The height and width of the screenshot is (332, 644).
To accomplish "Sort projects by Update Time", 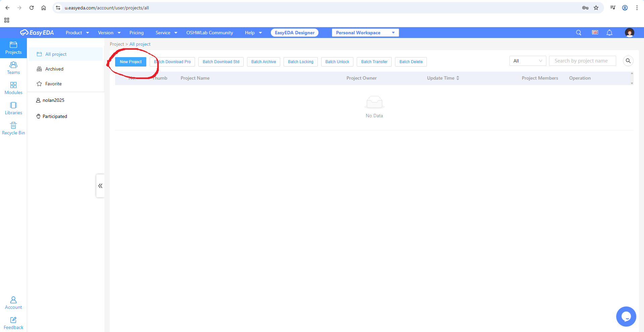I will pyautogui.click(x=443, y=78).
